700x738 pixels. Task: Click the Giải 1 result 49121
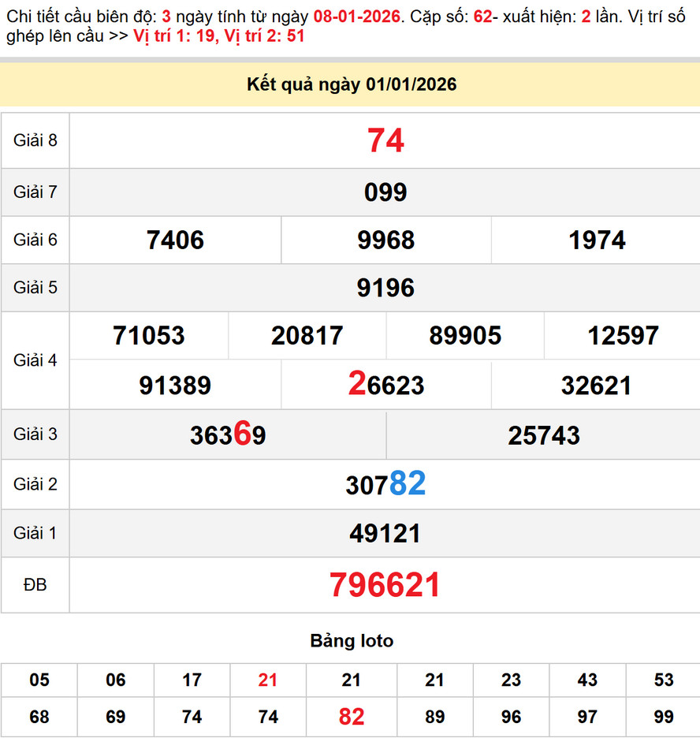click(x=385, y=534)
